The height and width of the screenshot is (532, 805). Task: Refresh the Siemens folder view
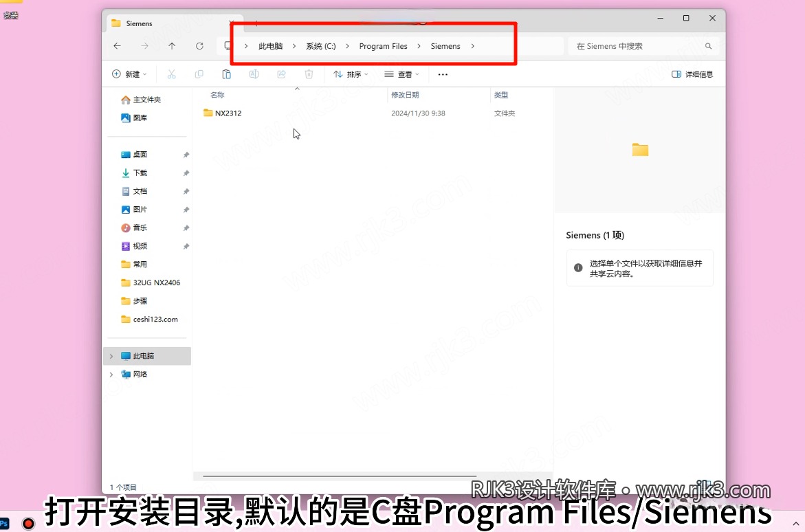coord(200,46)
